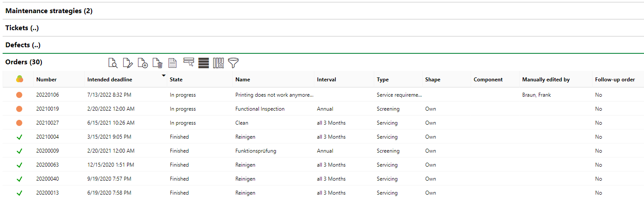The image size is (644, 199).
Task: Click the 'Clean' name cell
Action: [242, 123]
